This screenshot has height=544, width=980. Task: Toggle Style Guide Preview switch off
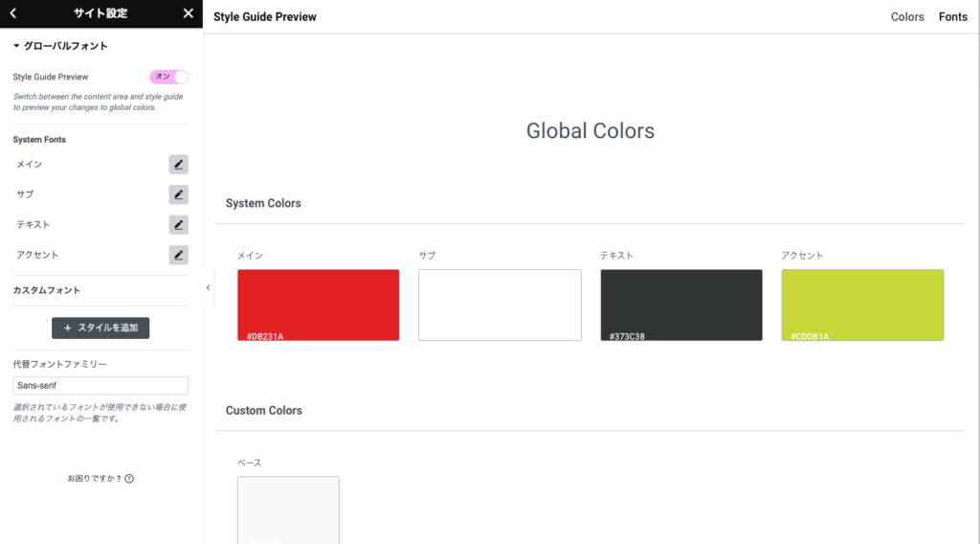pyautogui.click(x=168, y=77)
